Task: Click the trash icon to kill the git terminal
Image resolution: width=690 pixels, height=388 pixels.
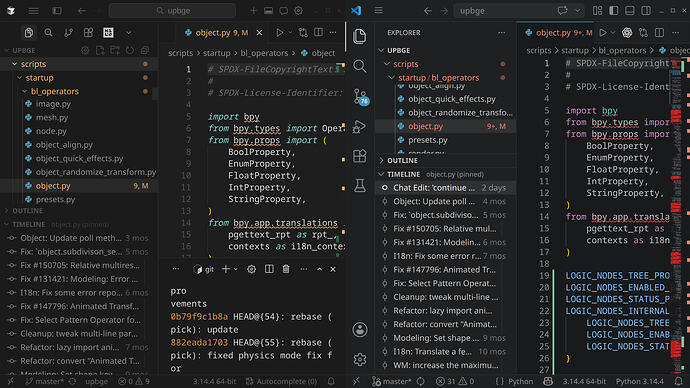Action: coord(286,269)
